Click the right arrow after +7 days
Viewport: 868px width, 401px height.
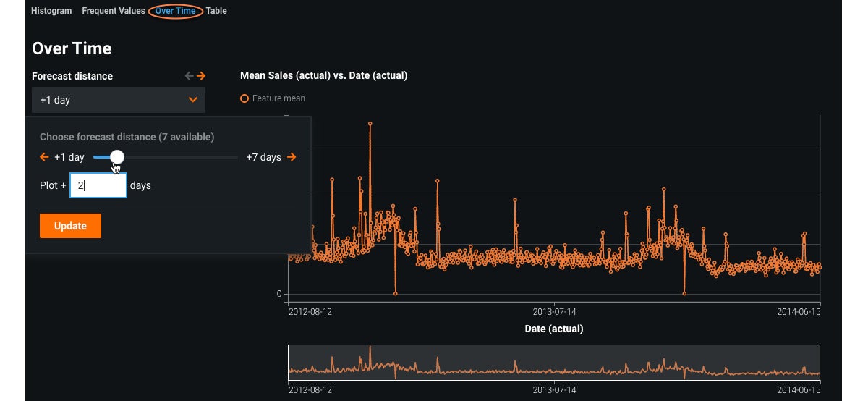(292, 157)
